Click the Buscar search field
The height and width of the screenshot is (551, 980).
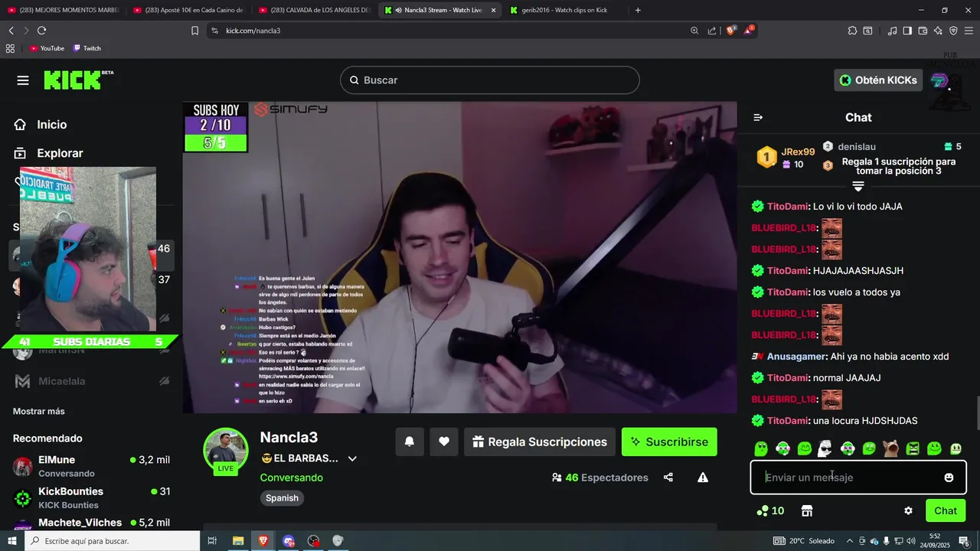click(490, 80)
